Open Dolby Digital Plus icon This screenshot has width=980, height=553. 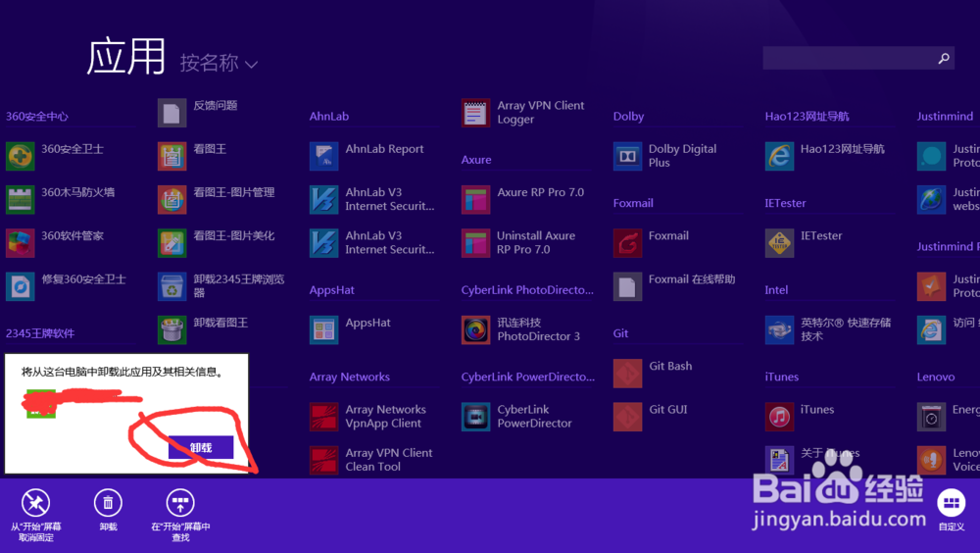pos(627,156)
